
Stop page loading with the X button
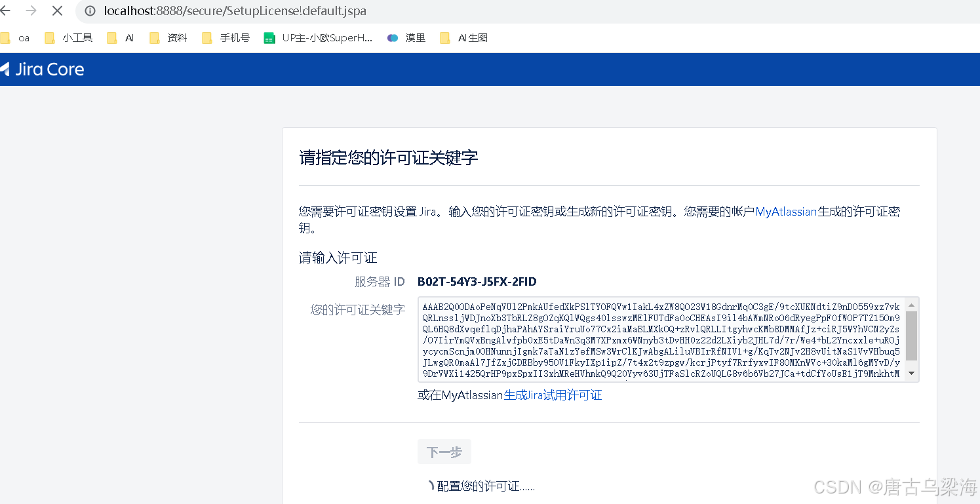[x=57, y=11]
